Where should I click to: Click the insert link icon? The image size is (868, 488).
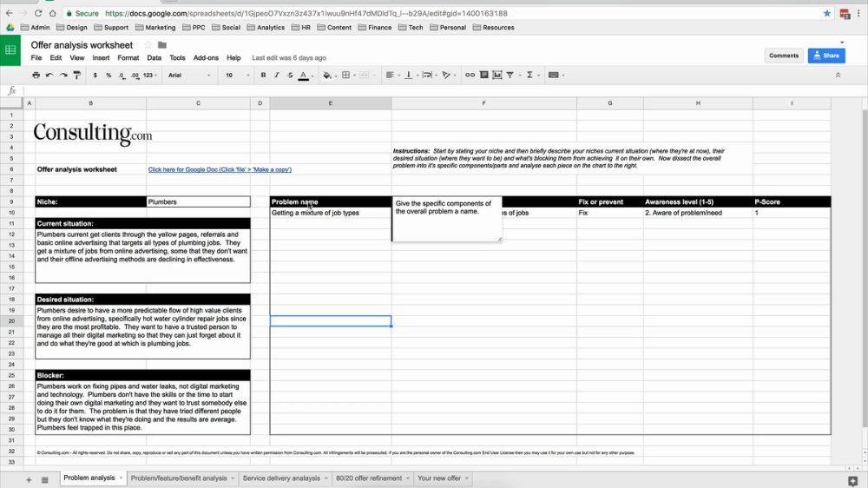(470, 75)
